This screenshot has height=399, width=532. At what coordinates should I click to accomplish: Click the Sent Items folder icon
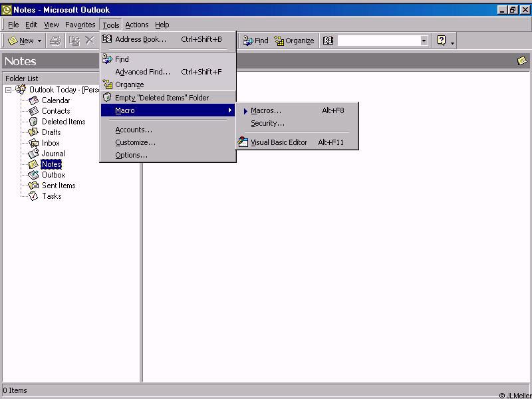[33, 186]
